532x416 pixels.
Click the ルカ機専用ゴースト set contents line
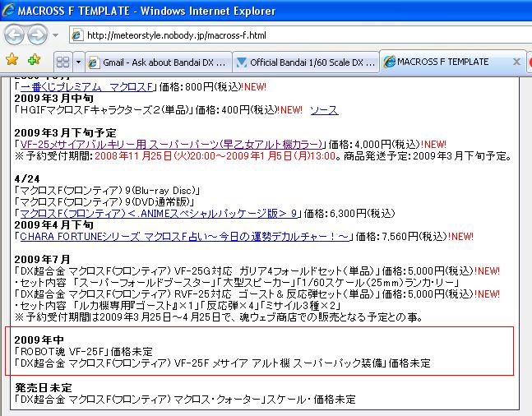(178, 305)
